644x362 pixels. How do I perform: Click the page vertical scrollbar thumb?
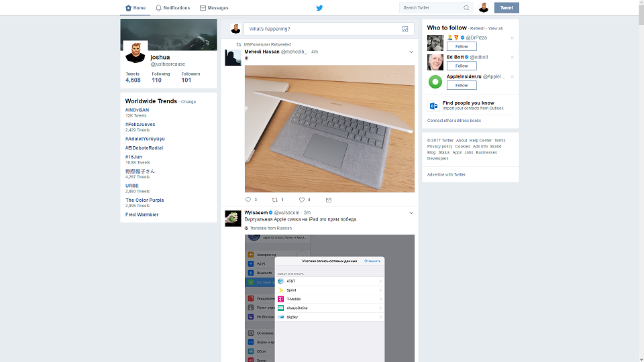click(x=641, y=14)
